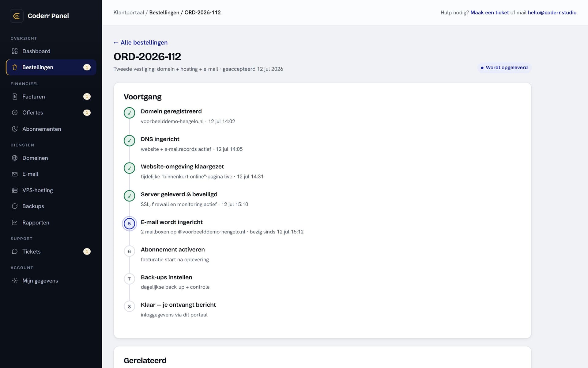Screen dimensions: 588x368
Task: Click the Bestellingen shopping bag icon
Action: coord(15,67)
